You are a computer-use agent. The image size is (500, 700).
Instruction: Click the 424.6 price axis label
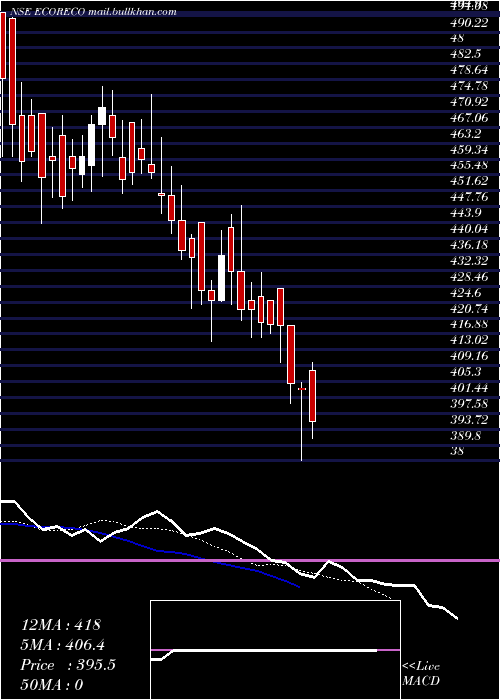(466, 292)
